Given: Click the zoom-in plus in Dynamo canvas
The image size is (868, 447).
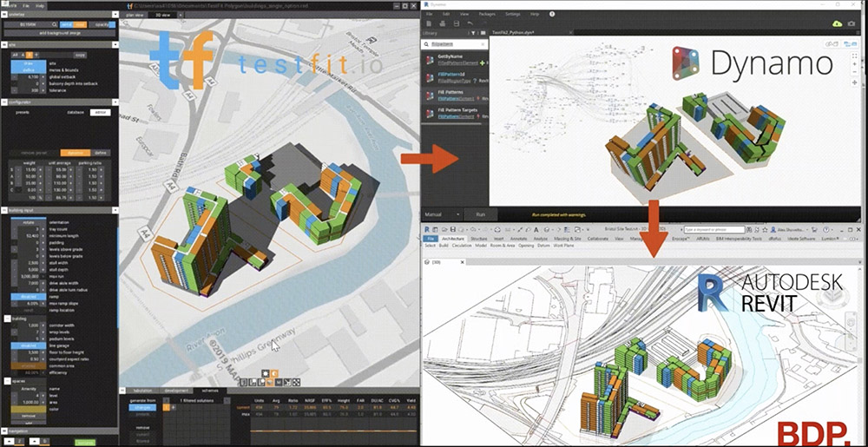Looking at the screenshot, I should pyautogui.click(x=855, y=65).
